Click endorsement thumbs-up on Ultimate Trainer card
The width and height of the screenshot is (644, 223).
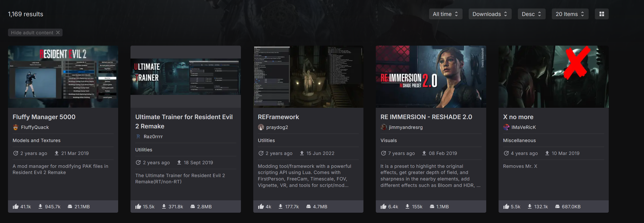point(138,207)
